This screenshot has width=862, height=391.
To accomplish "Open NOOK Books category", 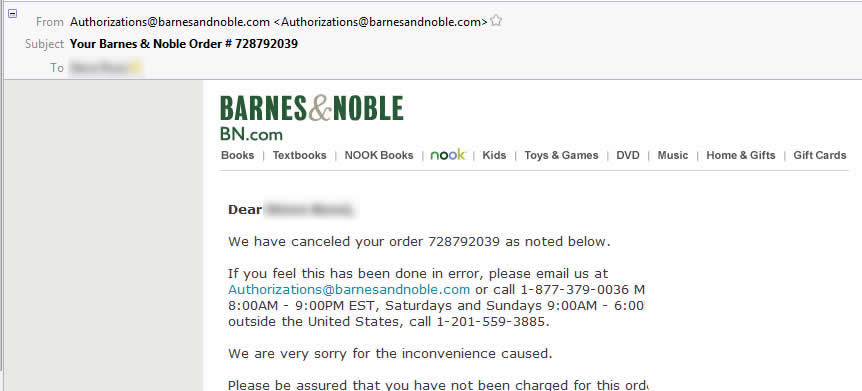I will 379,155.
